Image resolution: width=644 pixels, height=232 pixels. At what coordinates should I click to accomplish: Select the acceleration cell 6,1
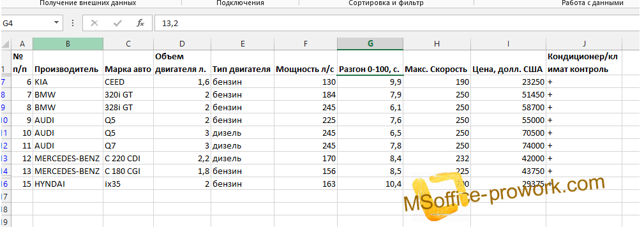coord(370,107)
